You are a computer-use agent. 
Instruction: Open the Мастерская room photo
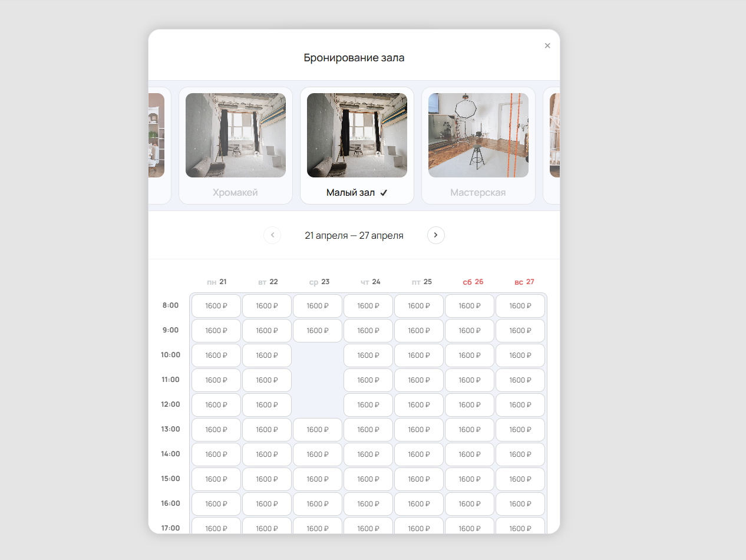(x=478, y=135)
